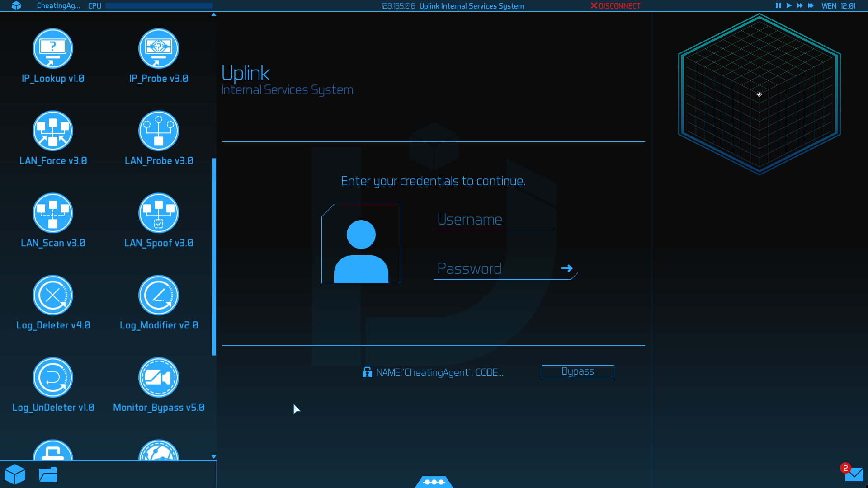Pause the game clock
The image size is (868, 488).
tap(778, 5)
